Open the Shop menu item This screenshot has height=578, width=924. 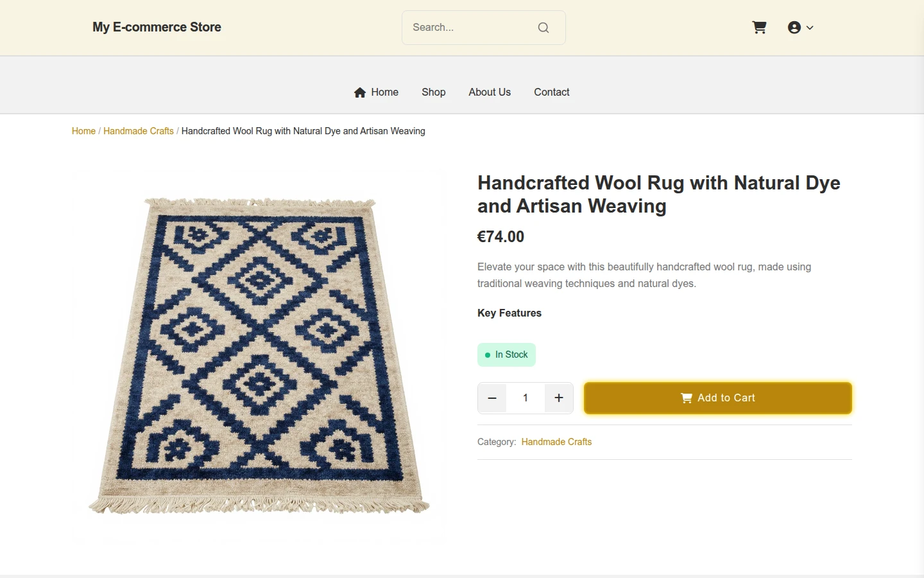click(x=434, y=92)
